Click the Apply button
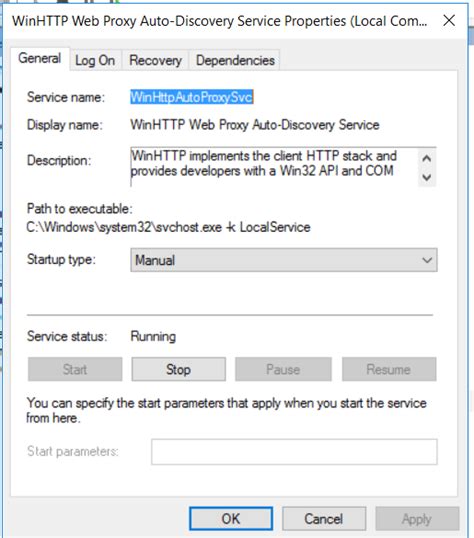The width and height of the screenshot is (474, 538). click(417, 519)
